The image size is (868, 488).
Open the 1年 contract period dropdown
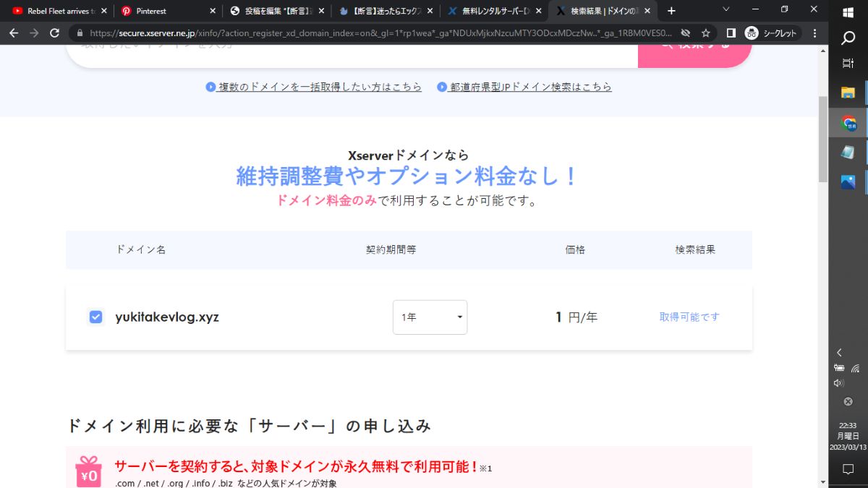pyautogui.click(x=430, y=317)
